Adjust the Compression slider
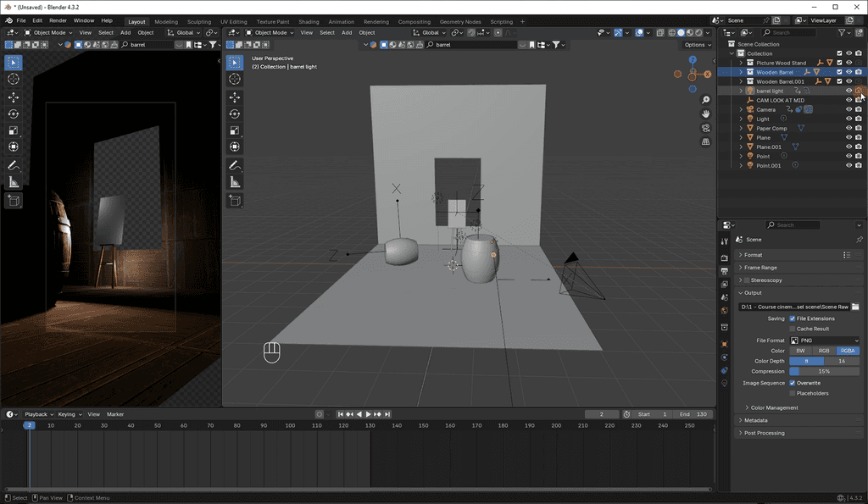Screen dimensions: 868x504 [824, 371]
